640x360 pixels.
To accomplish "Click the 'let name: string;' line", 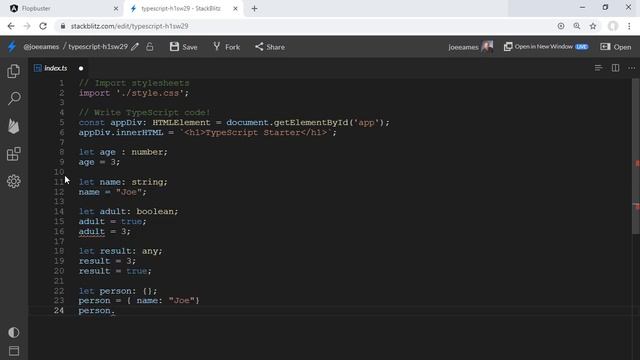I will pyautogui.click(x=123, y=182).
